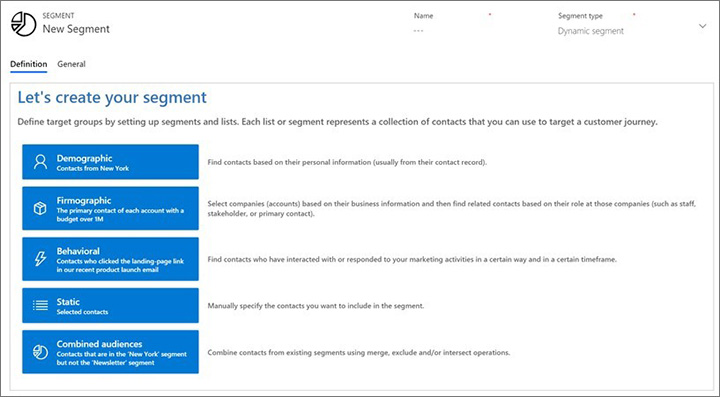Click the segment pie chart icon in header
720x397 pixels.
(x=23, y=24)
